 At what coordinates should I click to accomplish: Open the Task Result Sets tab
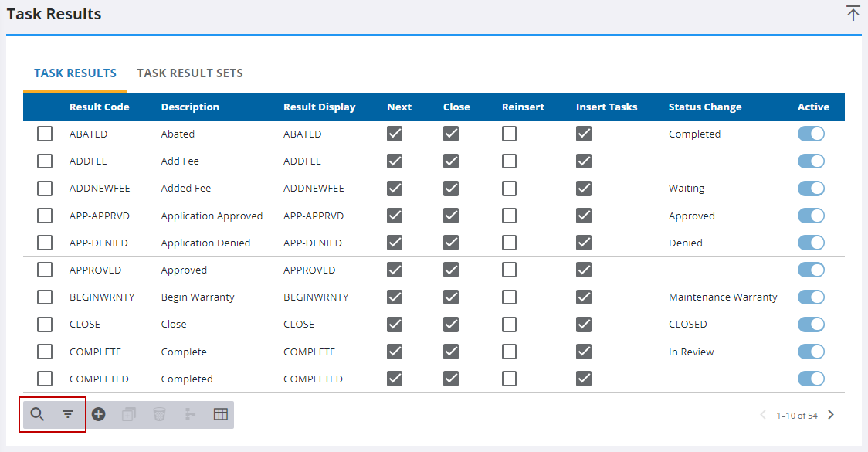coord(190,73)
